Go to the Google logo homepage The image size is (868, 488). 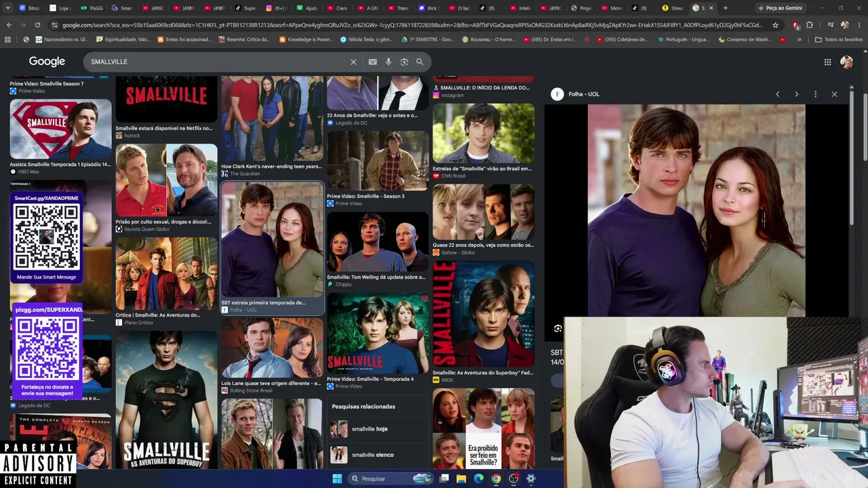(47, 62)
